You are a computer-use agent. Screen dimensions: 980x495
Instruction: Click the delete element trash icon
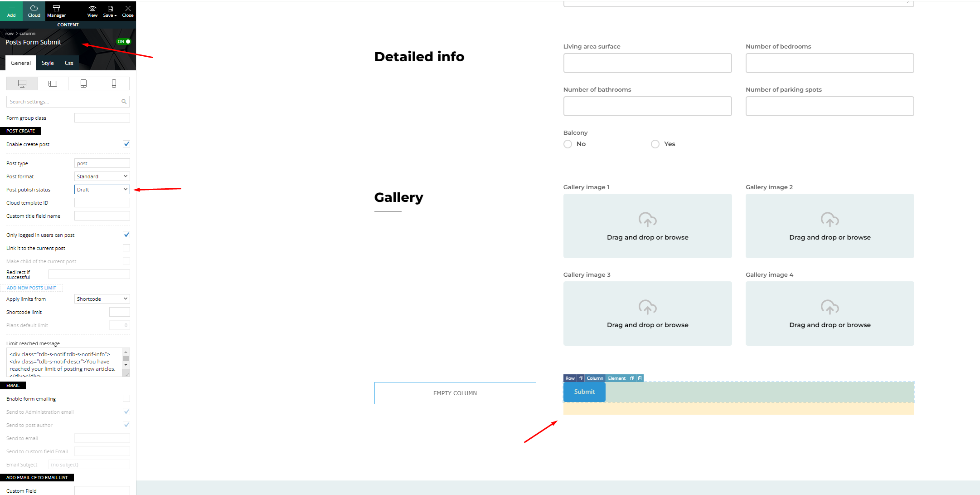[x=640, y=378]
